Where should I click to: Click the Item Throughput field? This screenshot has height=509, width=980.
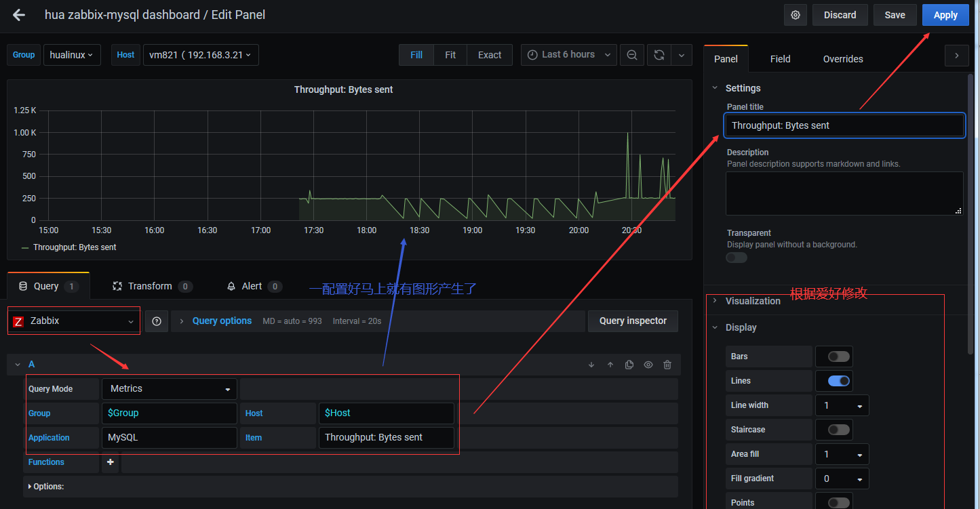[387, 438]
